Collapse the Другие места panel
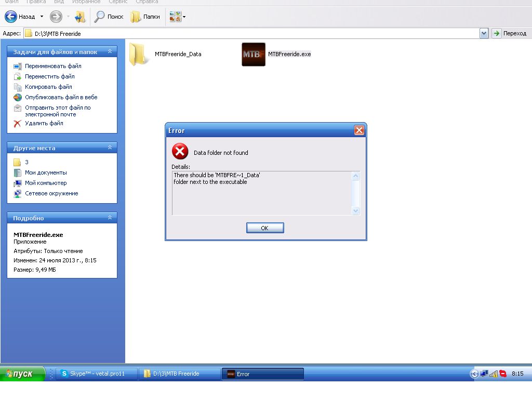The image size is (532, 399). point(110,148)
